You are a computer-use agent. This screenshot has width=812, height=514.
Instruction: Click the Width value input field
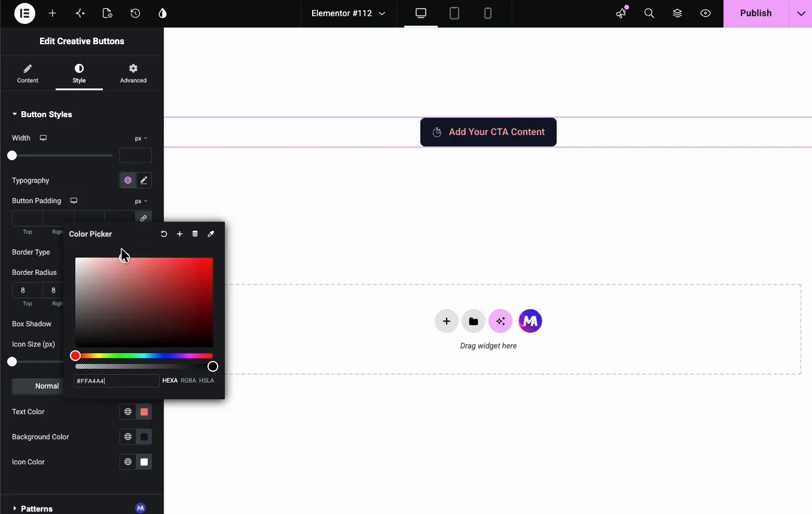click(136, 155)
